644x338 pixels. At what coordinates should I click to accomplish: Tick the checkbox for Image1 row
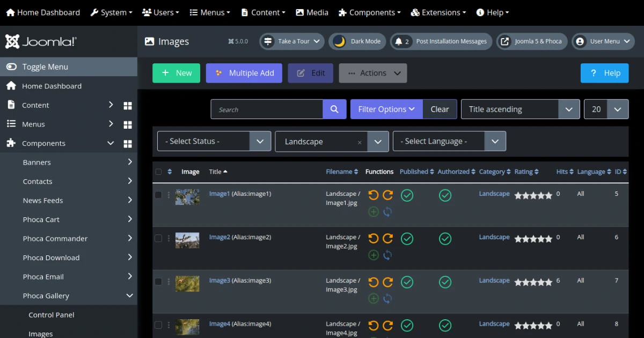click(158, 195)
